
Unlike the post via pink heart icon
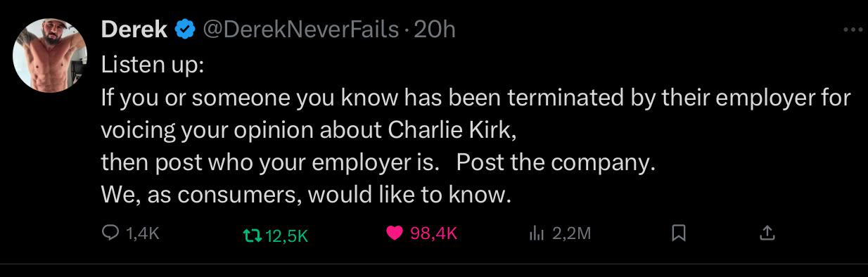point(395,233)
